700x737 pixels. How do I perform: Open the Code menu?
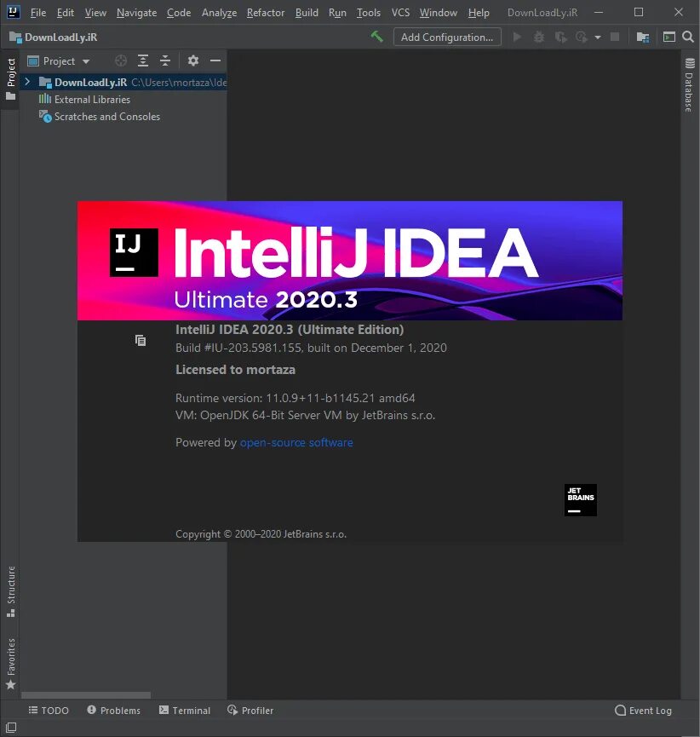(179, 13)
